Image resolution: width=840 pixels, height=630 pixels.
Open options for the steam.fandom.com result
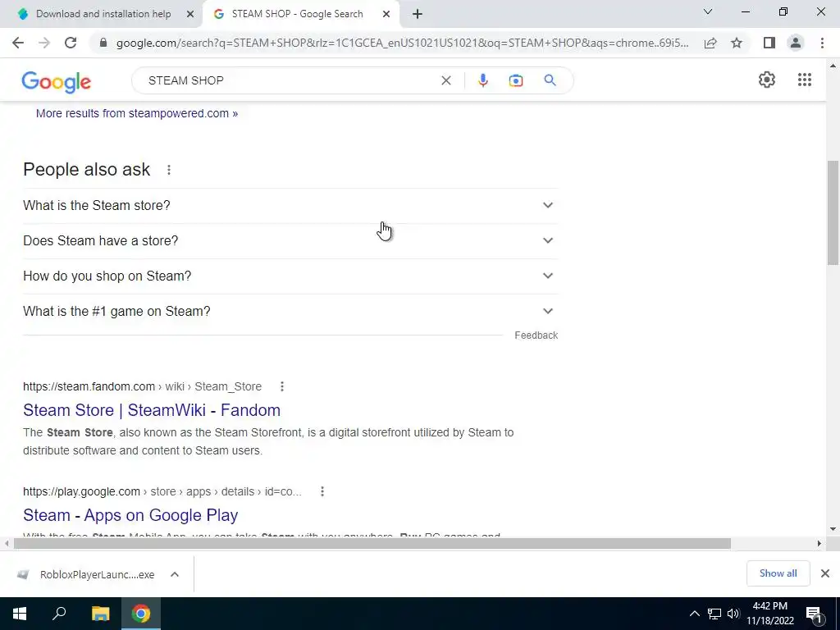(282, 386)
